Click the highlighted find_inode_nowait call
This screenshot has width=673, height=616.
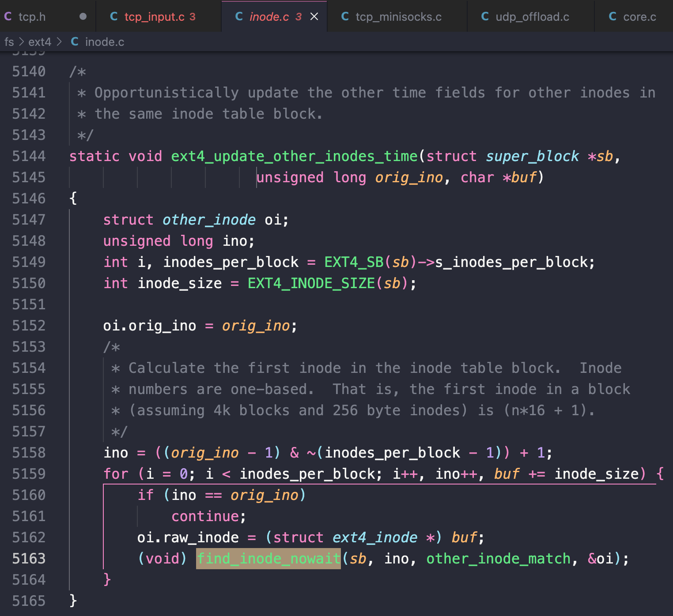(x=268, y=559)
